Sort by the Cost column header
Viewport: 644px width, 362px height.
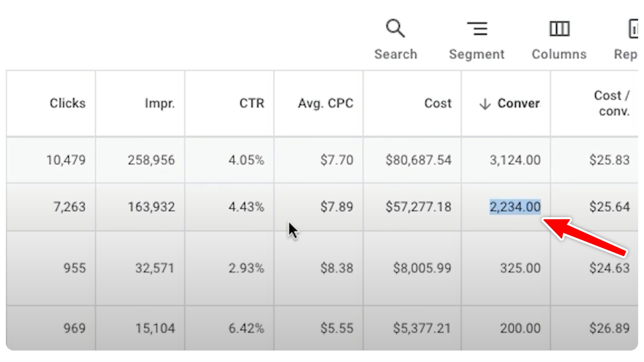pos(438,103)
